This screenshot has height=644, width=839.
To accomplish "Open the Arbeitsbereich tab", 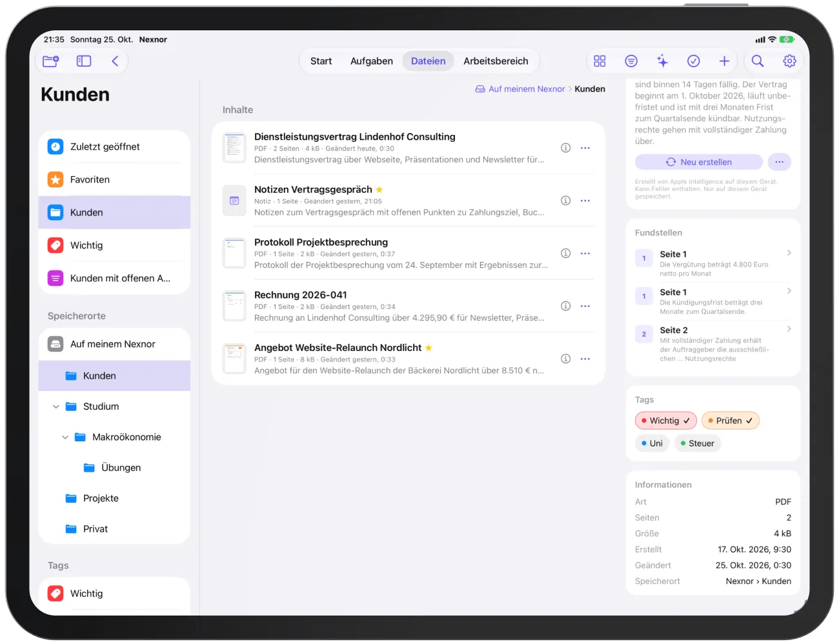I will tap(496, 61).
